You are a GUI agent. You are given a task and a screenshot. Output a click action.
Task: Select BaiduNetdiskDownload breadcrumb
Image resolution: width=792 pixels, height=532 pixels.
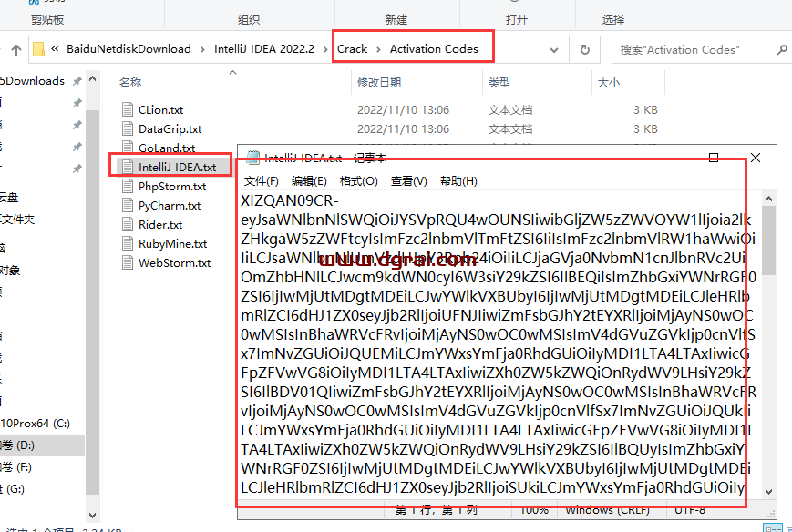click(129, 49)
